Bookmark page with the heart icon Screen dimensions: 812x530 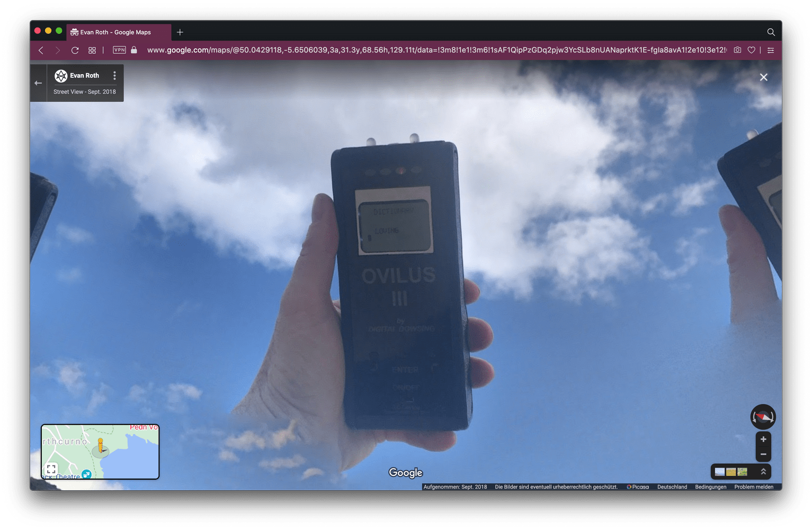click(x=751, y=50)
